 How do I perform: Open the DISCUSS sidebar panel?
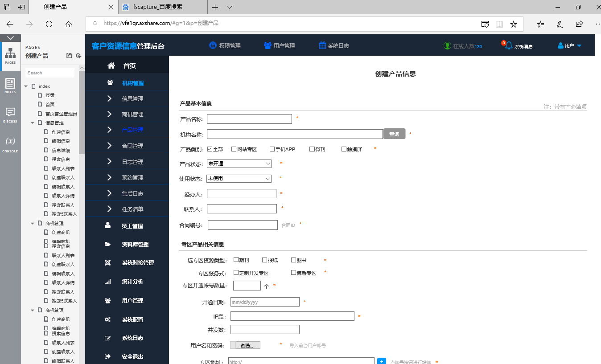coord(10,115)
